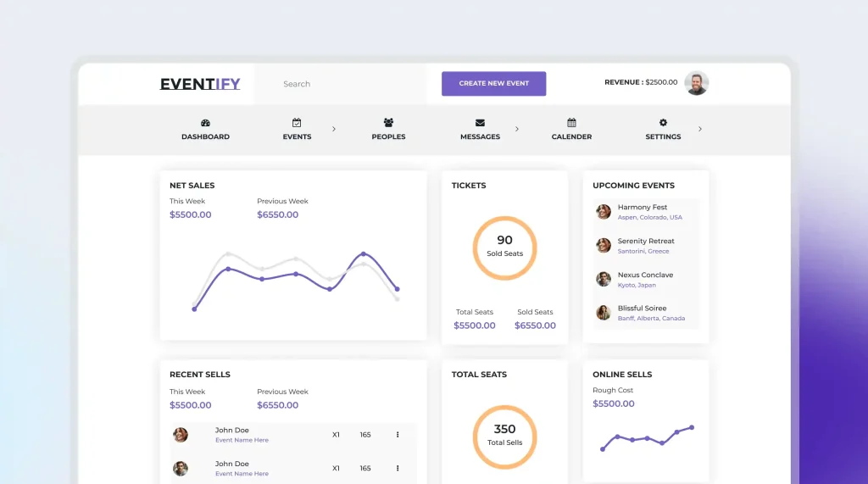Image resolution: width=868 pixels, height=484 pixels.
Task: Open options menu for first John Doe row
Action: pos(398,435)
